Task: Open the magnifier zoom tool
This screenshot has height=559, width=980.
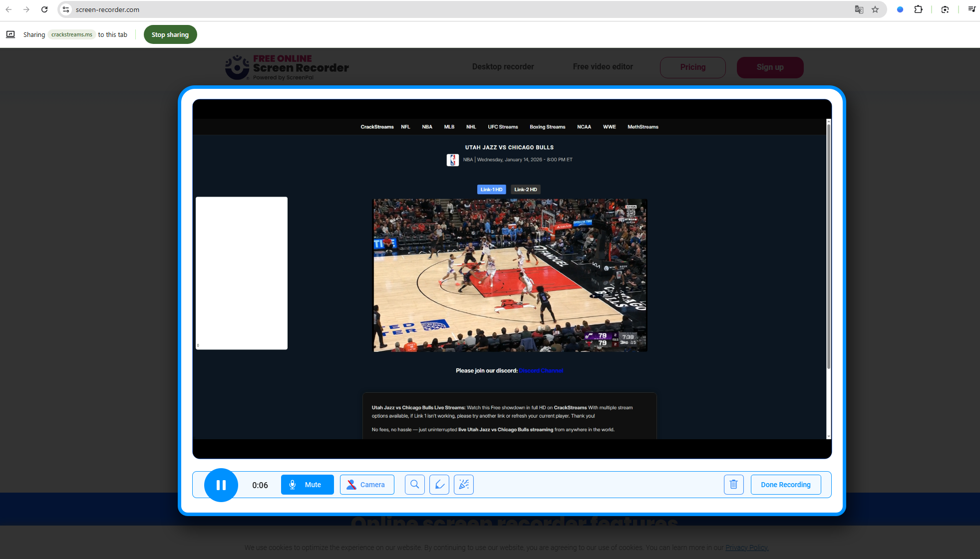Action: pos(414,484)
